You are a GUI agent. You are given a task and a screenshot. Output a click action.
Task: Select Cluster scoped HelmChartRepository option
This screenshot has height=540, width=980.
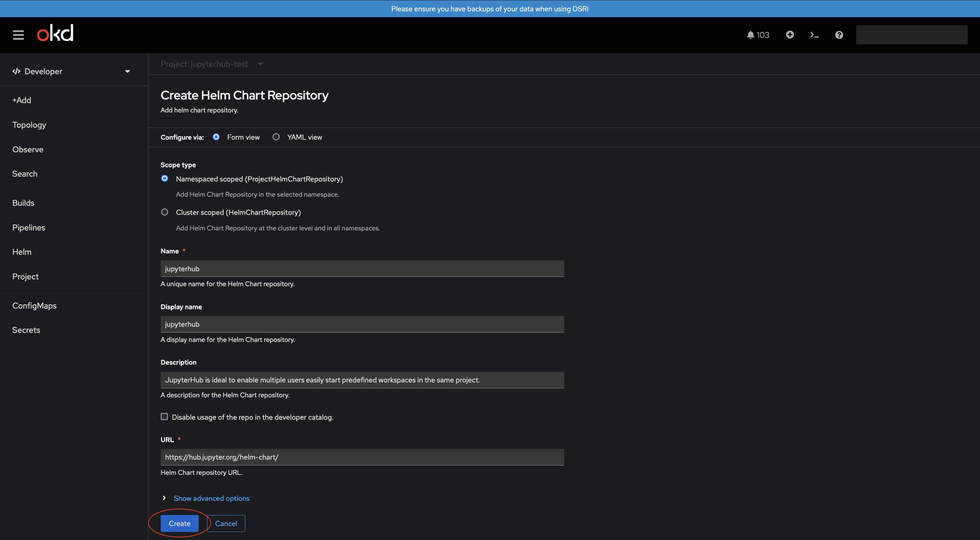(165, 212)
